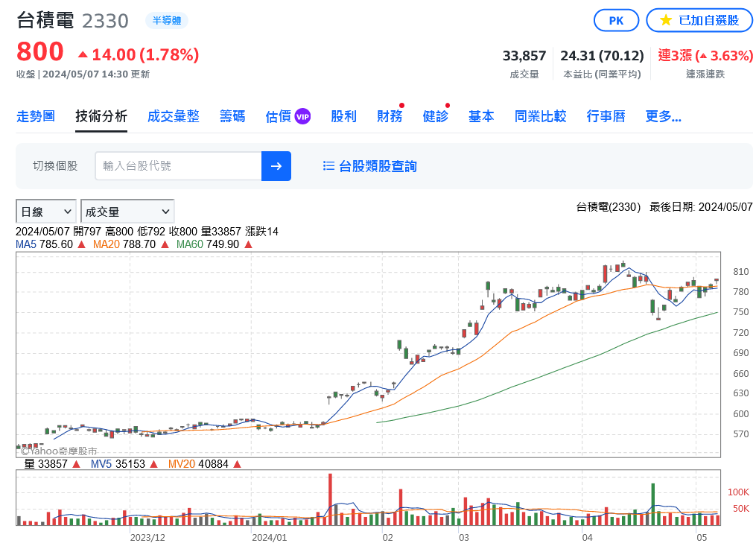Click the 收盤 | 2024/05/07 14:30 更新 text
Image resolution: width=756 pixels, height=546 pixels.
(x=83, y=74)
